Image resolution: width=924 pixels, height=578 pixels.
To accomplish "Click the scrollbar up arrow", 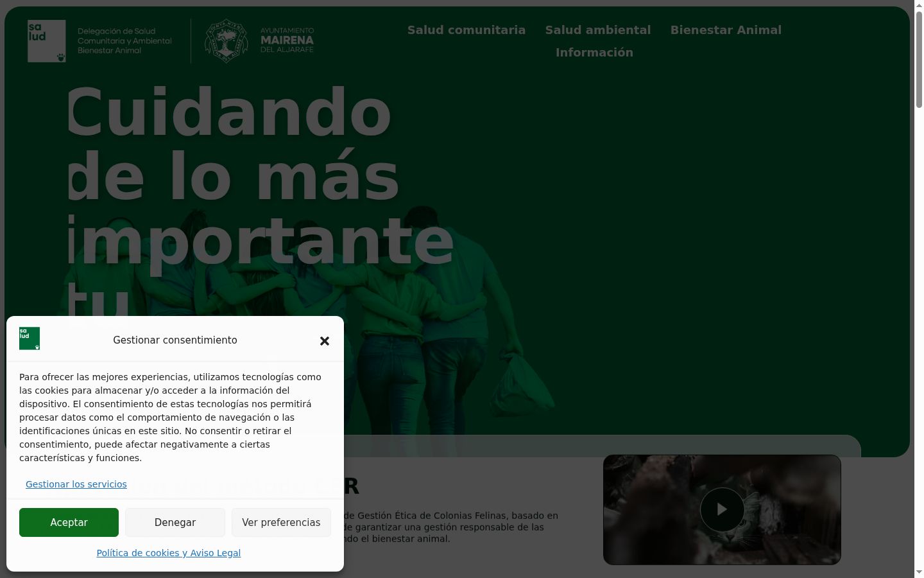I will 919,5.
